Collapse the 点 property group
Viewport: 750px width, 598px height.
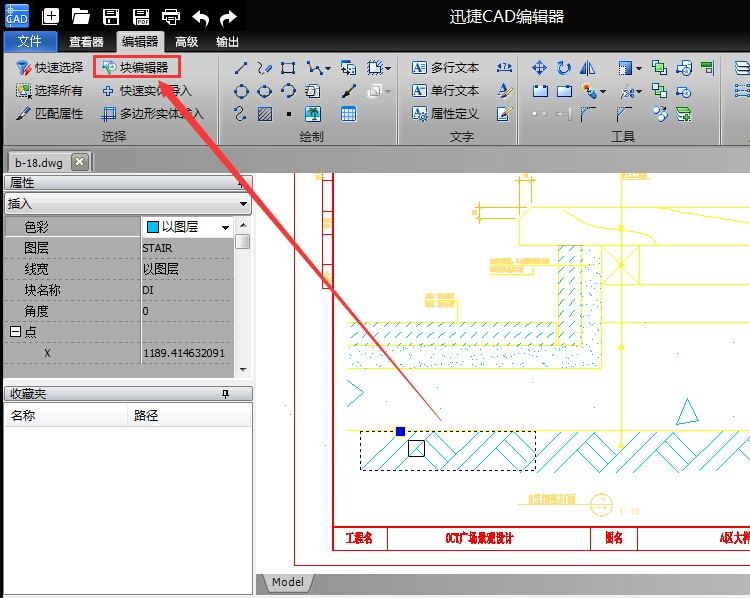15,331
